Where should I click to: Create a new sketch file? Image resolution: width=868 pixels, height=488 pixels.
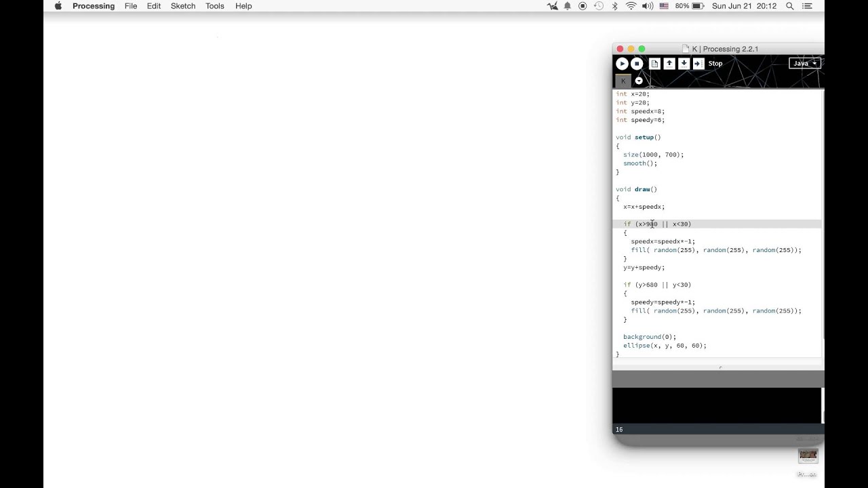coord(654,63)
